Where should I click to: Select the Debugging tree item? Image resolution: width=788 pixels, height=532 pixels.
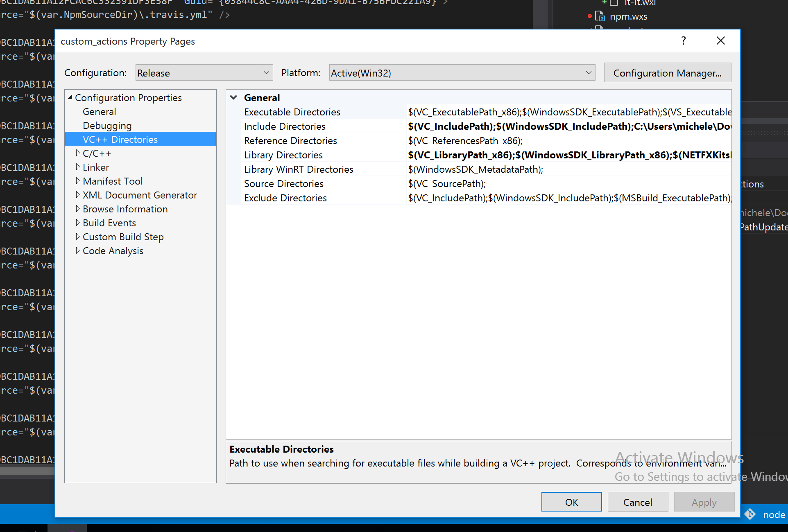[x=107, y=126]
